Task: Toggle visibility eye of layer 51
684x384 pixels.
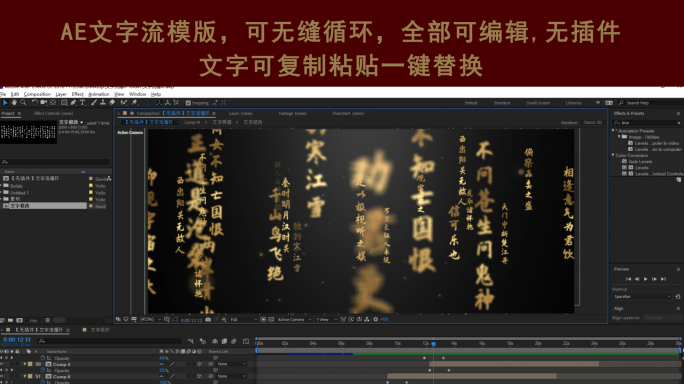Action: [2, 376]
